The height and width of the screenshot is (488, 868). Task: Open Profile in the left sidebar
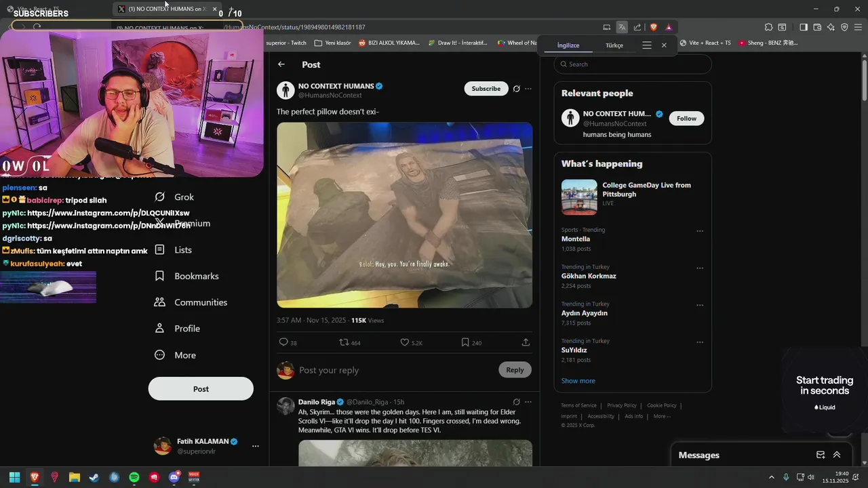coord(178,328)
